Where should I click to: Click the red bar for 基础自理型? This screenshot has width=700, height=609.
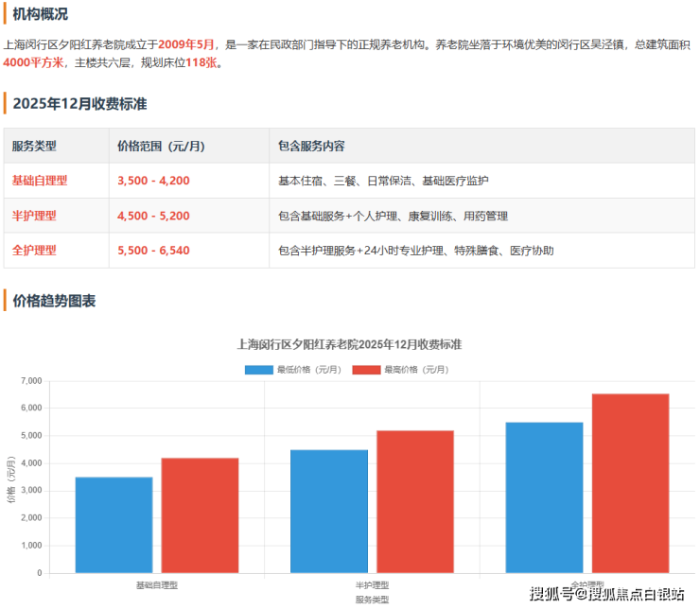[200, 515]
